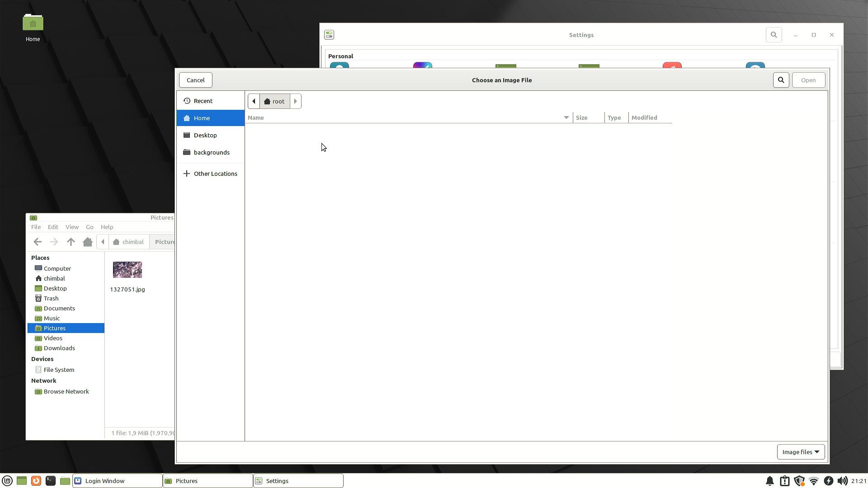This screenshot has width=868, height=488.
Task: Click the forward arrow in the path bar
Action: (x=295, y=101)
